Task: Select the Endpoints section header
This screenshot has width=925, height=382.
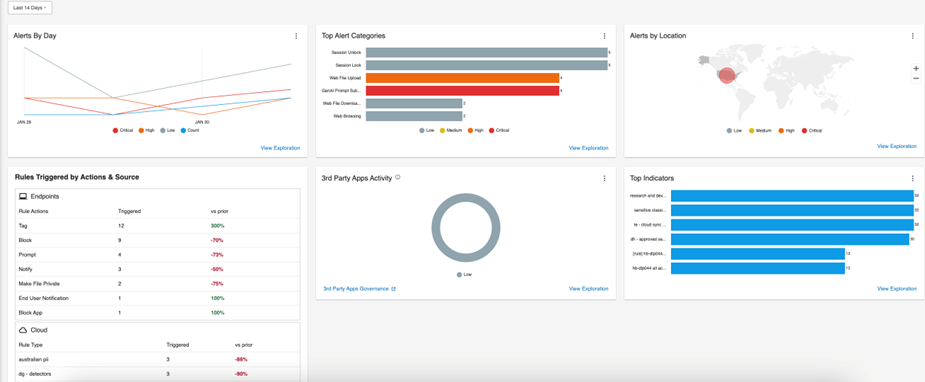Action: (x=158, y=196)
